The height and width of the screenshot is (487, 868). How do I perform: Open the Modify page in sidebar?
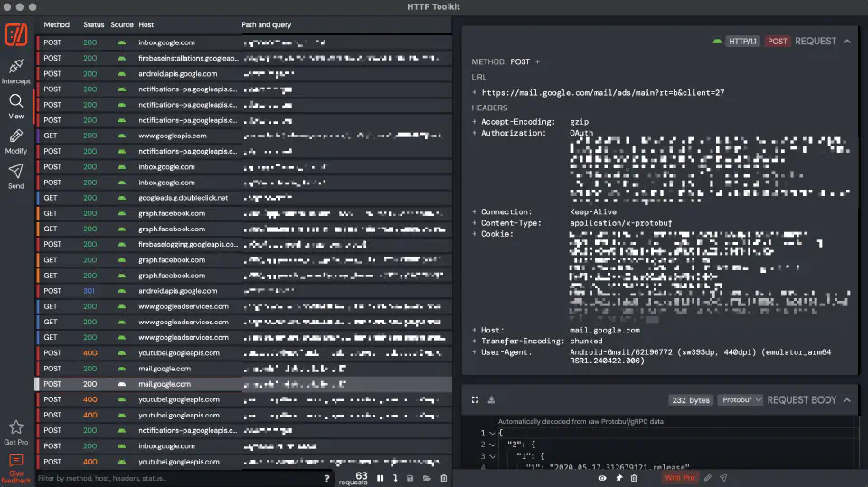click(x=16, y=142)
